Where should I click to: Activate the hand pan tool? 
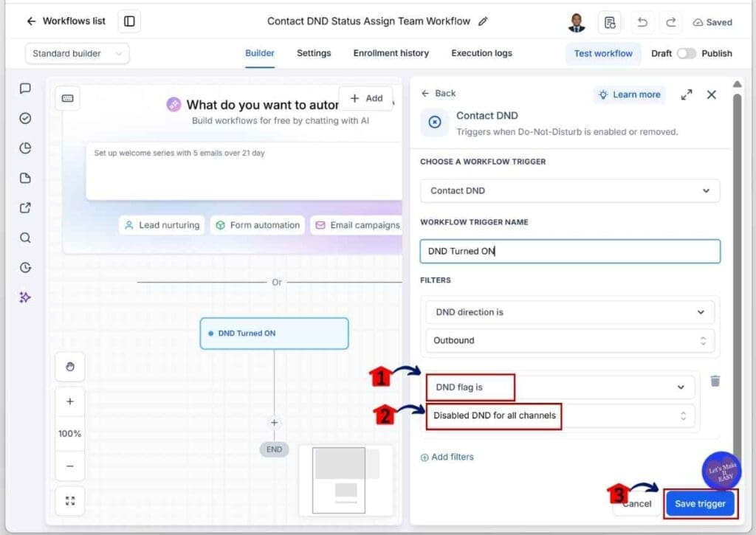70,367
